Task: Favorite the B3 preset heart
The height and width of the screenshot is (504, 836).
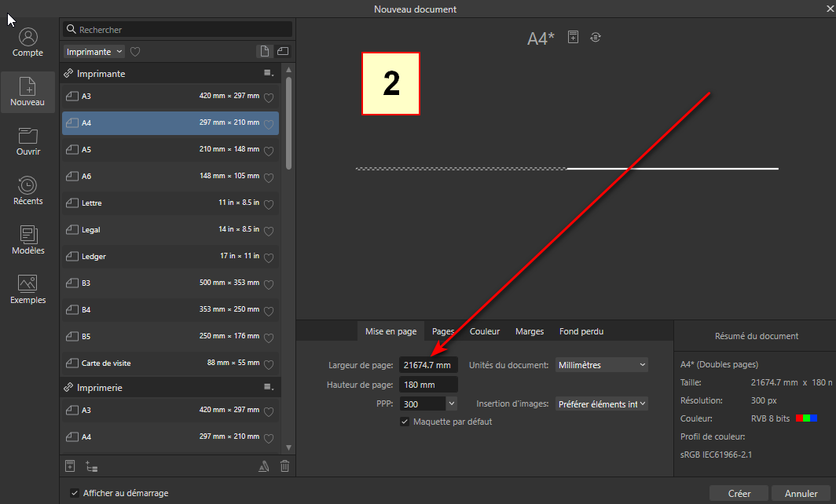Action: (x=269, y=284)
